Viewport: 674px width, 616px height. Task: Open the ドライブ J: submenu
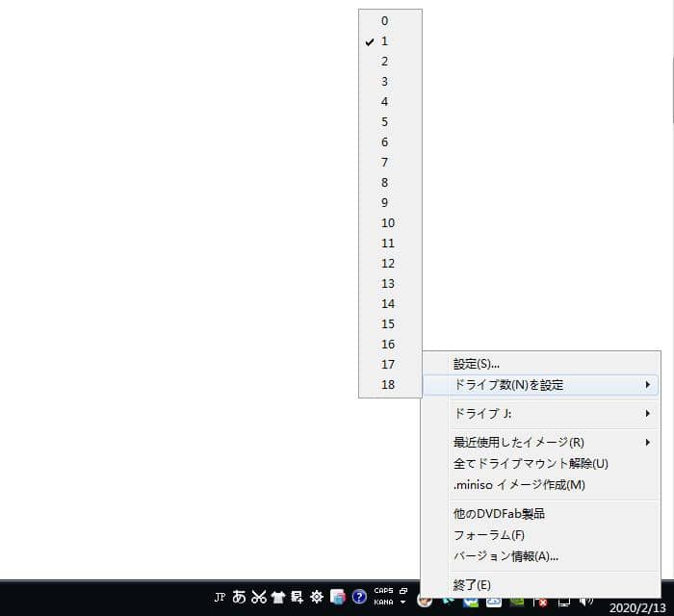point(541,414)
